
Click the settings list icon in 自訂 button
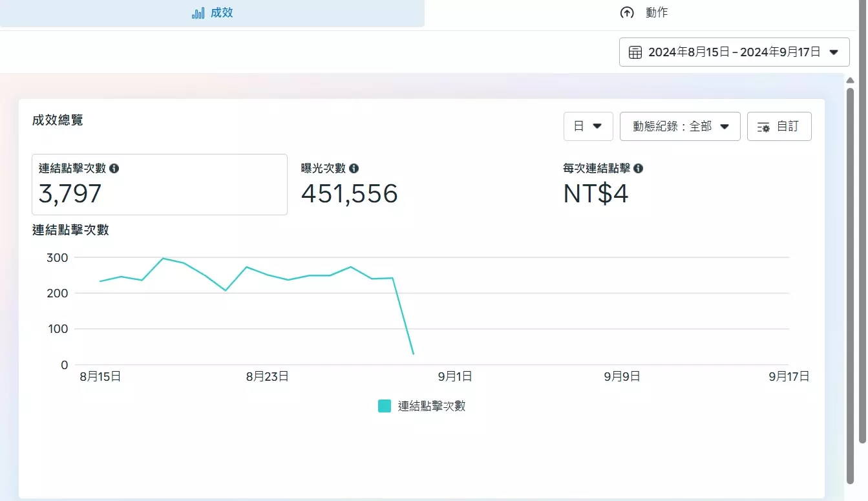tap(763, 127)
